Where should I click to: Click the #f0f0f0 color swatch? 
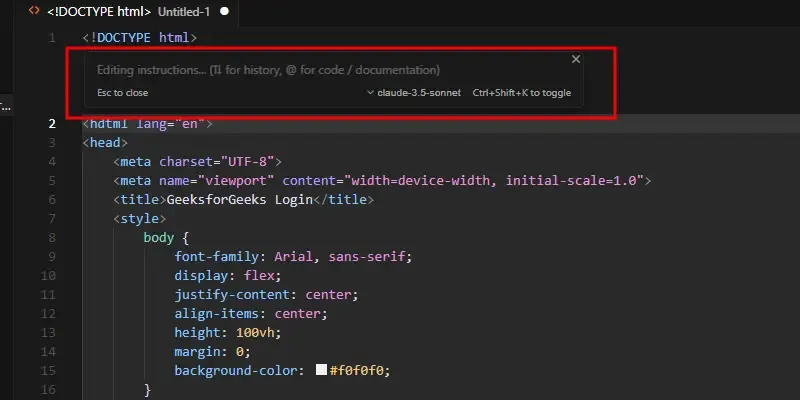(321, 370)
